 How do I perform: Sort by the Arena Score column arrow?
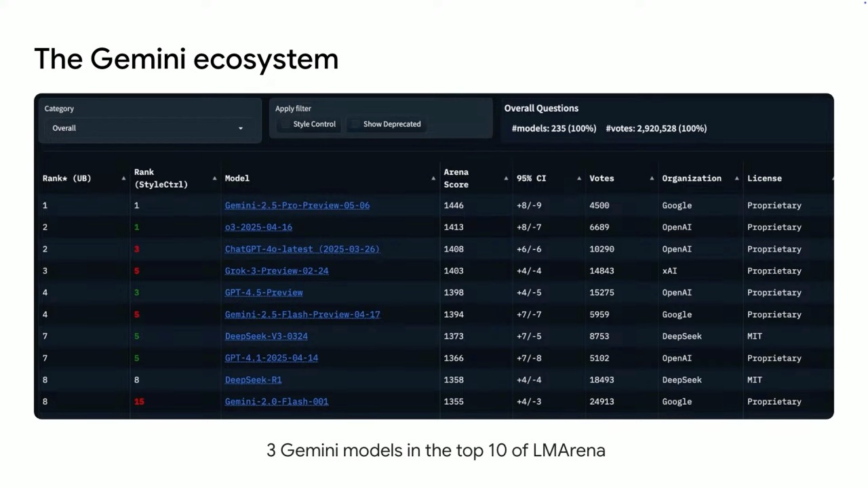[x=506, y=178]
